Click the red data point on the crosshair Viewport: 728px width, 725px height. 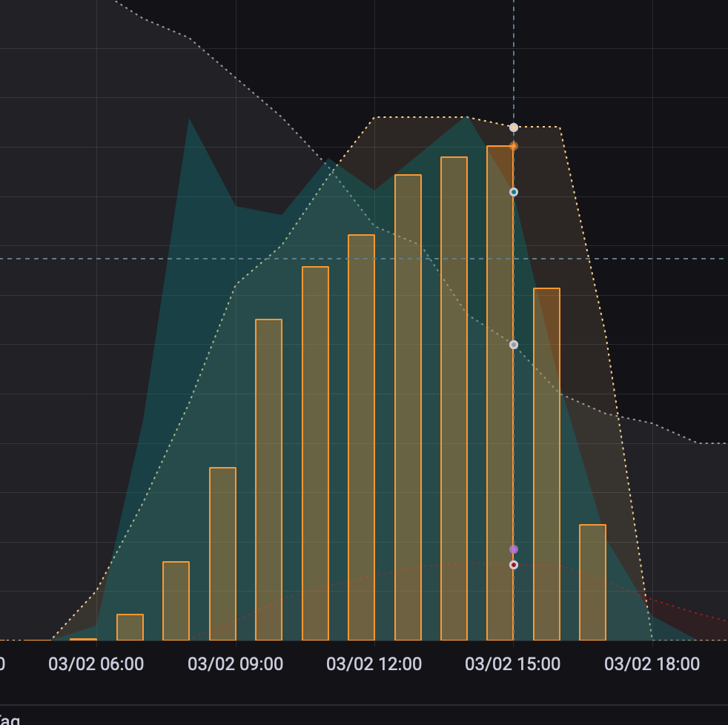pyautogui.click(x=514, y=565)
